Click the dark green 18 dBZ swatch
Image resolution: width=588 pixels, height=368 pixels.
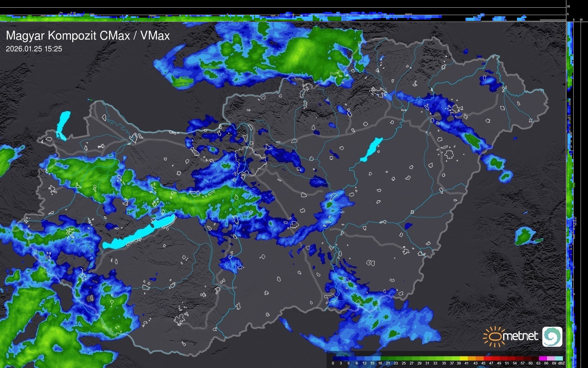click(384, 358)
